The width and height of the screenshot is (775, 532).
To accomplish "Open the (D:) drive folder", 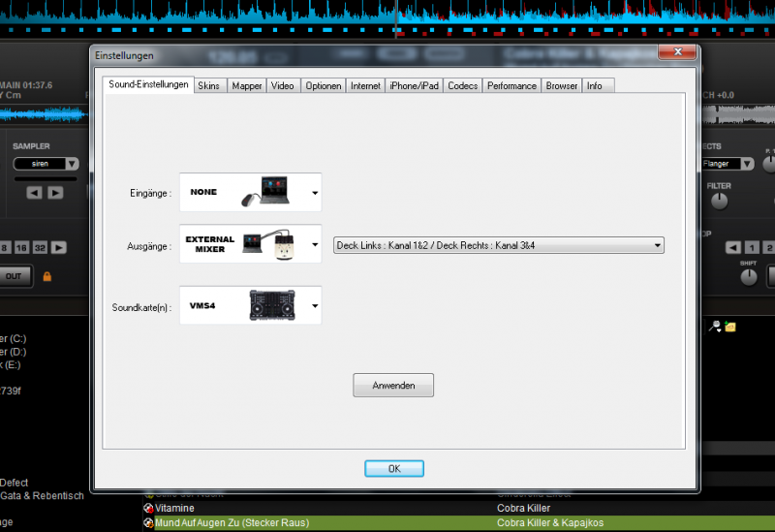I will click(14, 352).
